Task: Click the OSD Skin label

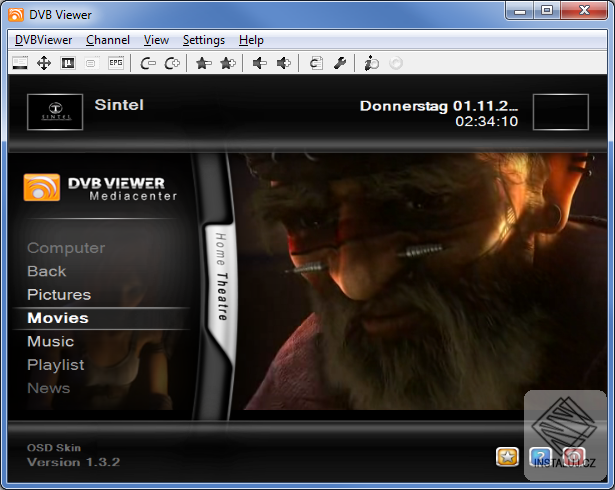Action: pos(54,448)
